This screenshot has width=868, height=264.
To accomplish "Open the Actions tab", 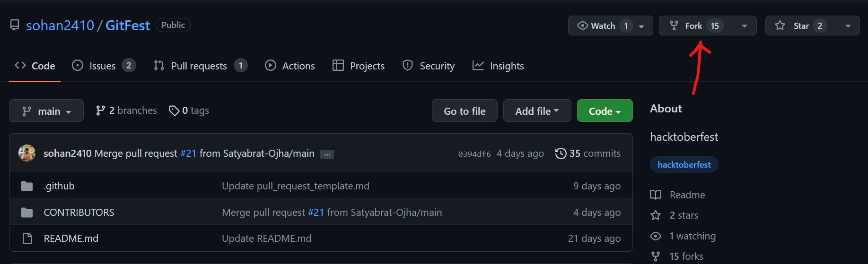I will (290, 66).
